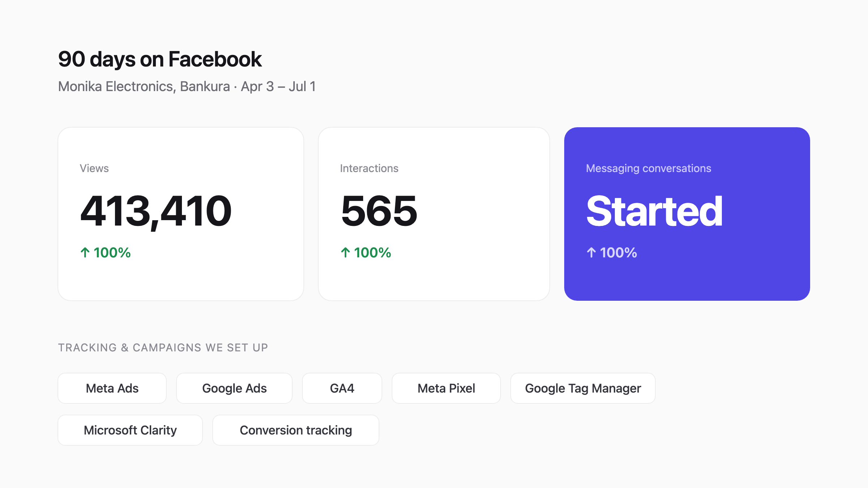Viewport: 868px width, 488px height.
Task: Click the Tracking & Campaigns section label
Action: click(163, 347)
